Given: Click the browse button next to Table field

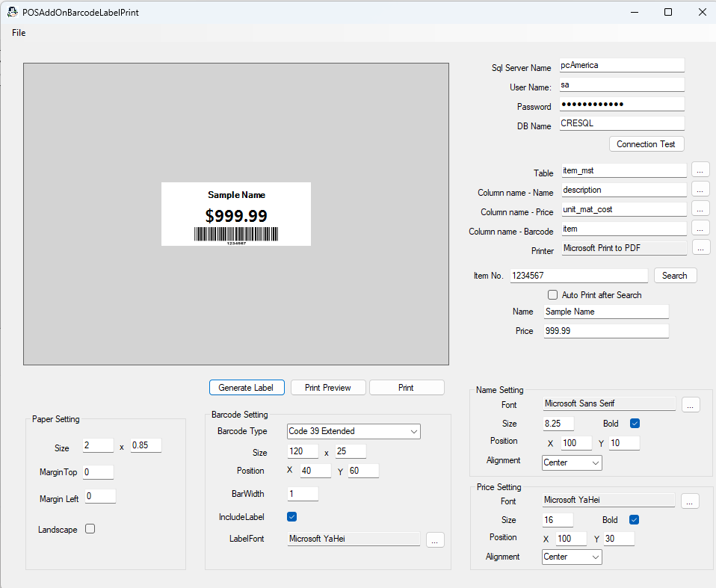Looking at the screenshot, I should pyautogui.click(x=700, y=170).
